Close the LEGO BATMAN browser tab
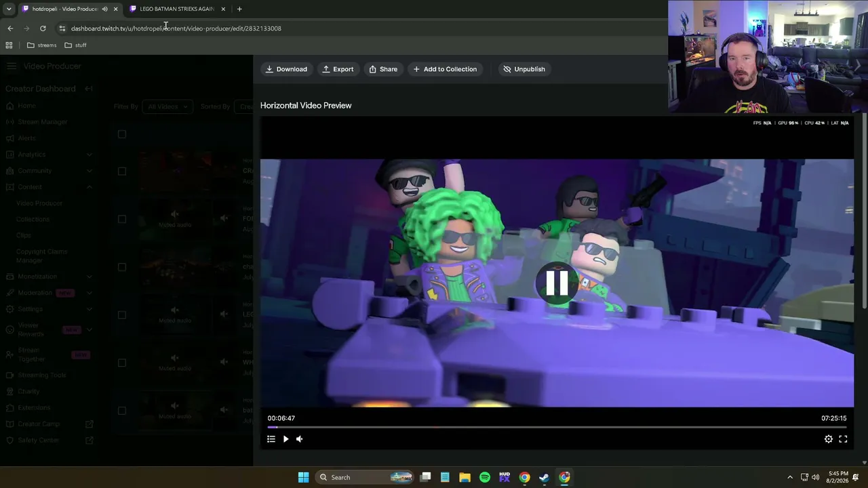868x488 pixels. click(x=223, y=9)
